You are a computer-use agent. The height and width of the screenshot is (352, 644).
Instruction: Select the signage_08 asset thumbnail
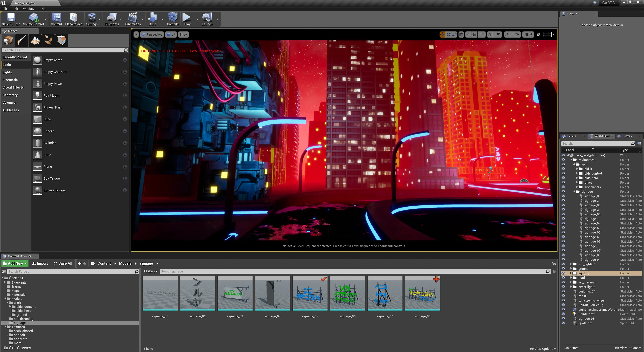pyautogui.click(x=422, y=293)
